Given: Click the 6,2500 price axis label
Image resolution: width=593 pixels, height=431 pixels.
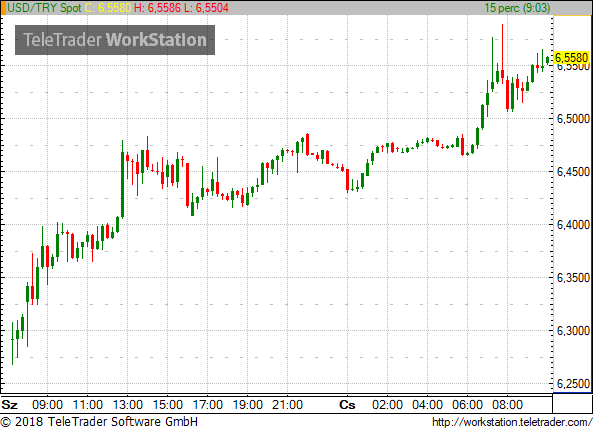Looking at the screenshot, I should pos(573,384).
